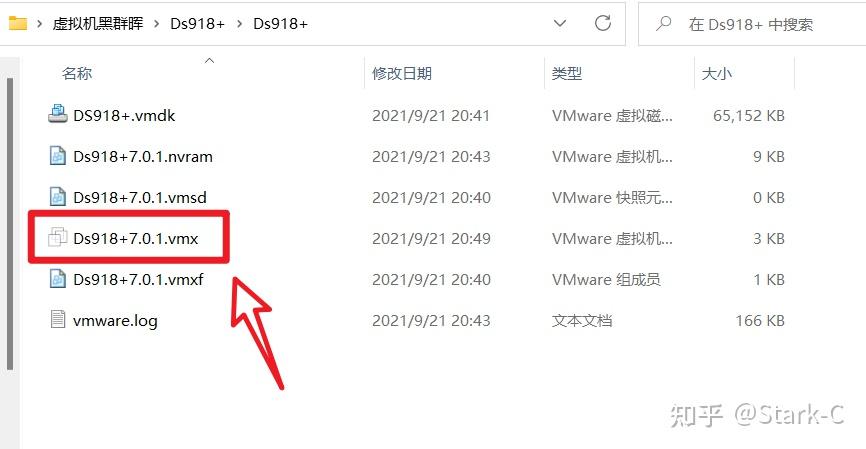Sort files by 名称 column header
Screen dimensions: 866x449
coord(77,73)
